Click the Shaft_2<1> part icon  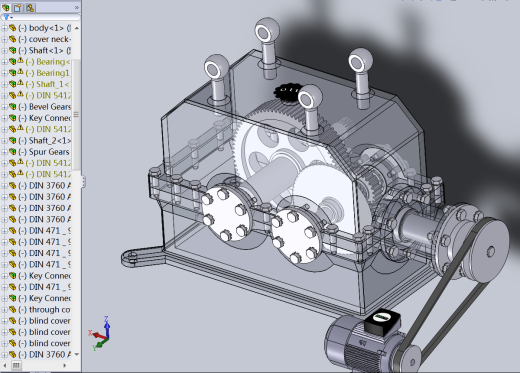(x=12, y=141)
